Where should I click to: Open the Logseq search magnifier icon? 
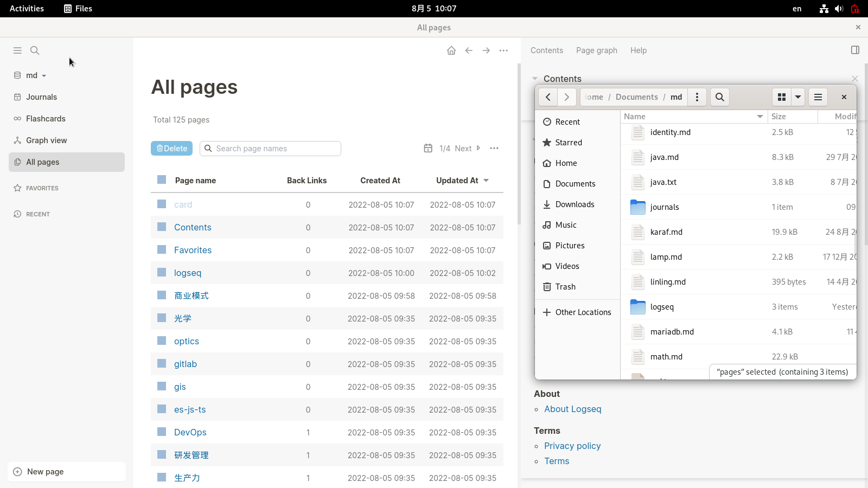click(x=35, y=50)
